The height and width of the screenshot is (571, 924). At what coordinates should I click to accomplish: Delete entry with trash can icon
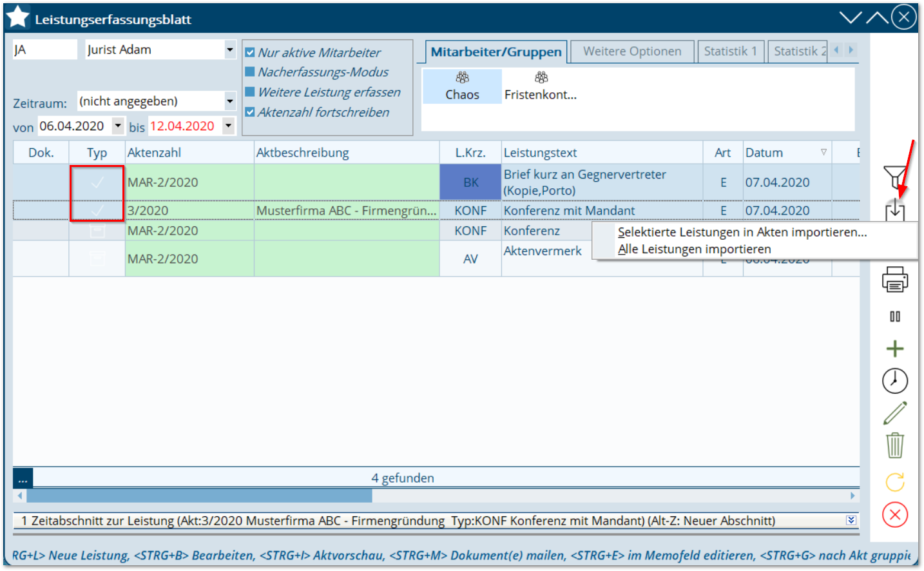[894, 445]
